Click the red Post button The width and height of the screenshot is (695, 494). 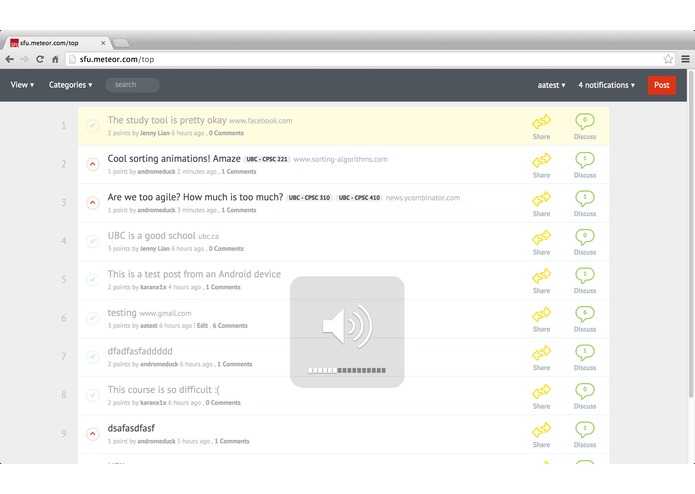coord(662,85)
